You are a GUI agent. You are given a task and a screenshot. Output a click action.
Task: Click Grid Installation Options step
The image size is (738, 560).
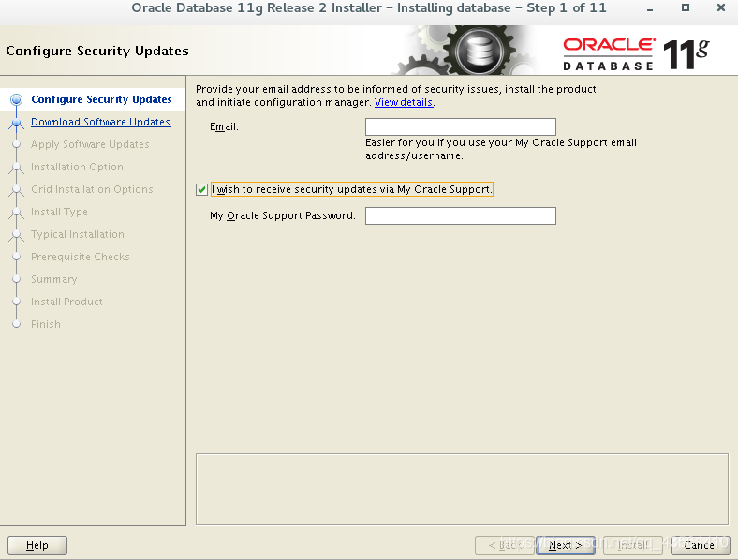pos(92,189)
